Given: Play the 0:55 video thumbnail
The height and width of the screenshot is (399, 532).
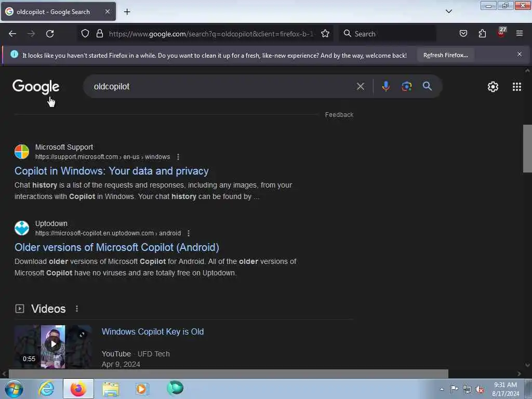Looking at the screenshot, I should coord(53,347).
